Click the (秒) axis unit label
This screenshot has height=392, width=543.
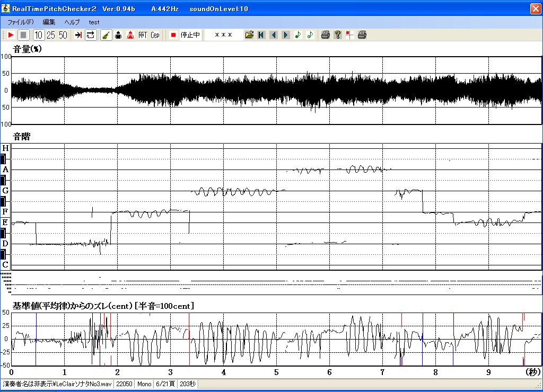[x=533, y=372]
